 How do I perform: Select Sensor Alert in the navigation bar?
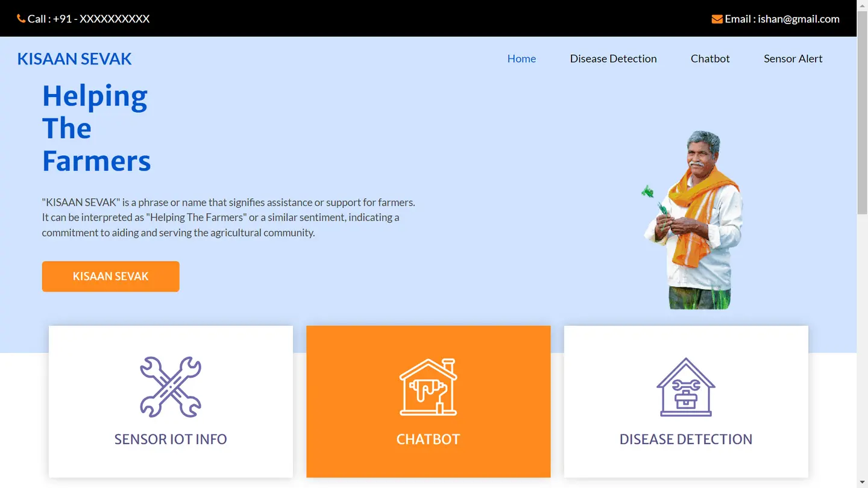(x=793, y=58)
